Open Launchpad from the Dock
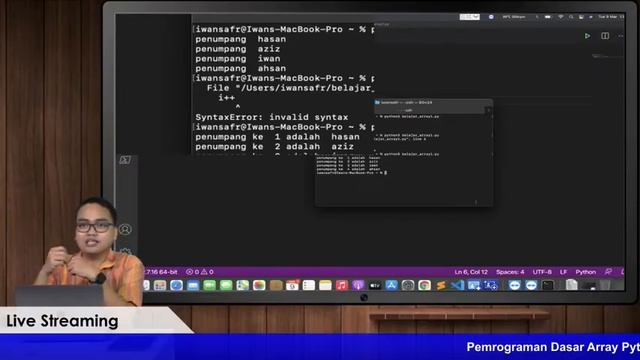The height and width of the screenshot is (360, 640). point(160,285)
